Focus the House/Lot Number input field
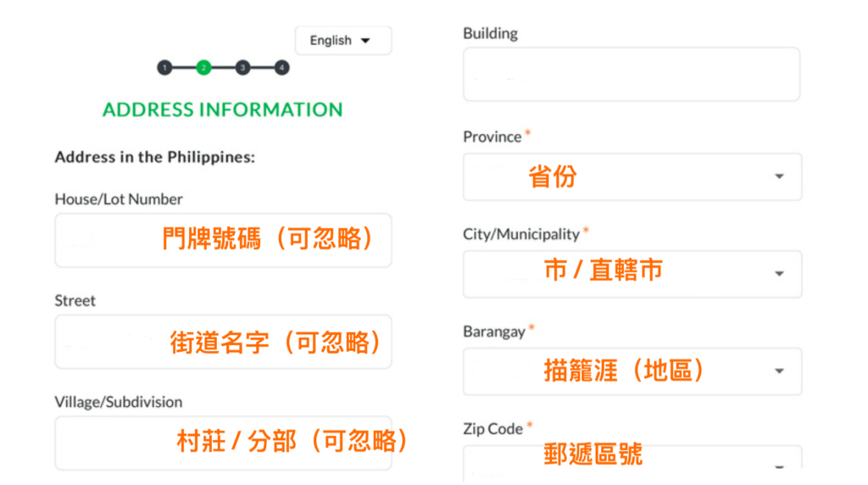Viewport: 868px width, 485px height. pos(223,240)
